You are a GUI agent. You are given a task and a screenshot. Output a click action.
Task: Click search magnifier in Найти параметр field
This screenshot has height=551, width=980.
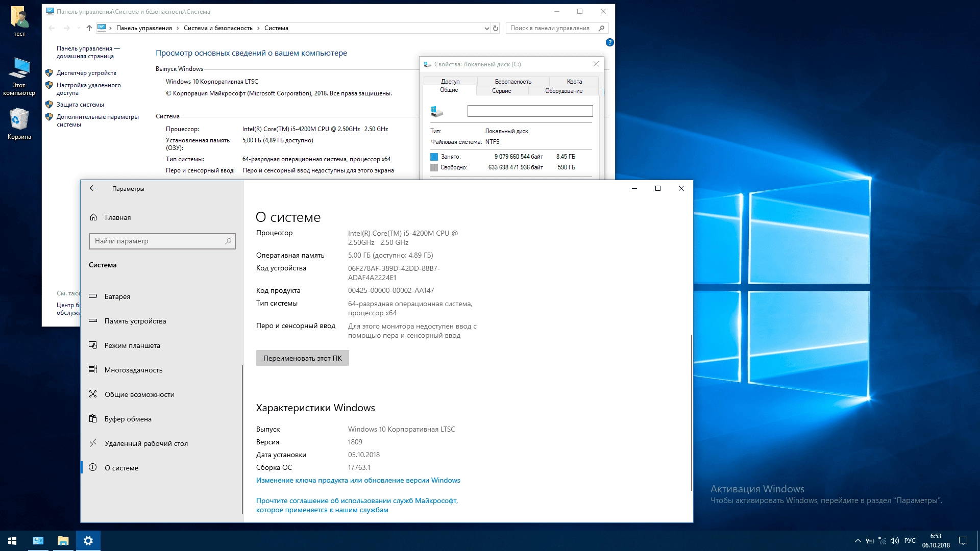coord(228,241)
